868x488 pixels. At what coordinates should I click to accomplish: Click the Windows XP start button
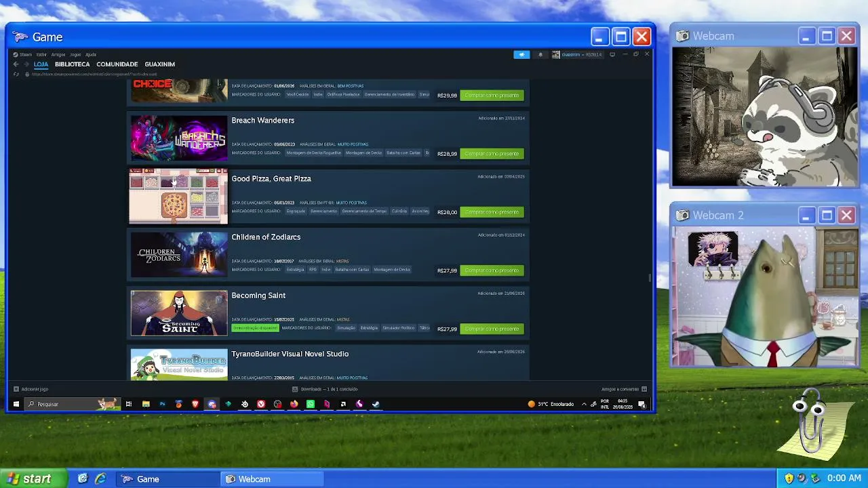(34, 479)
